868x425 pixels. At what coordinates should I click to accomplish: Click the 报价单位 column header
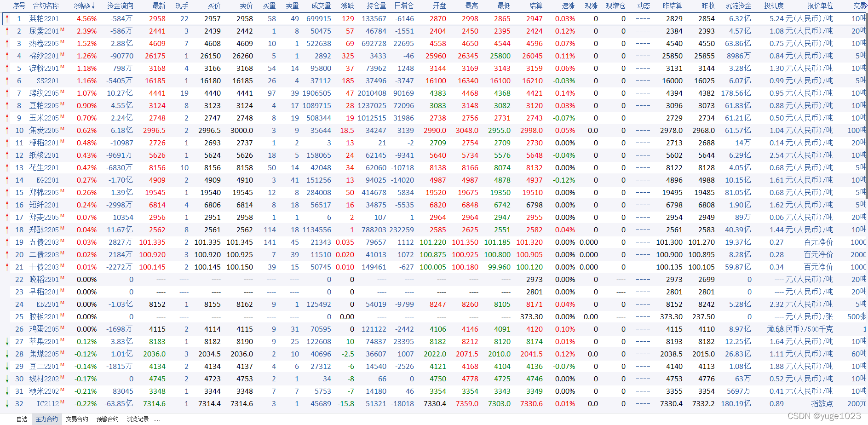click(x=820, y=6)
